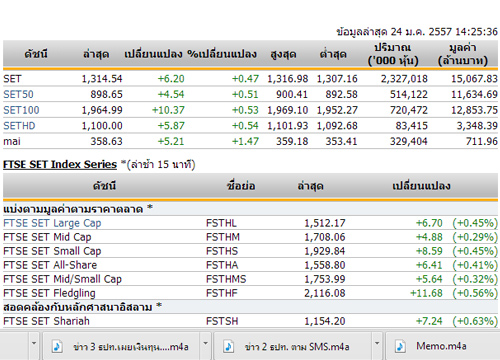Select SET low value 1,307.16
Image resolution: width=500 pixels, height=360 pixels.
337,79
